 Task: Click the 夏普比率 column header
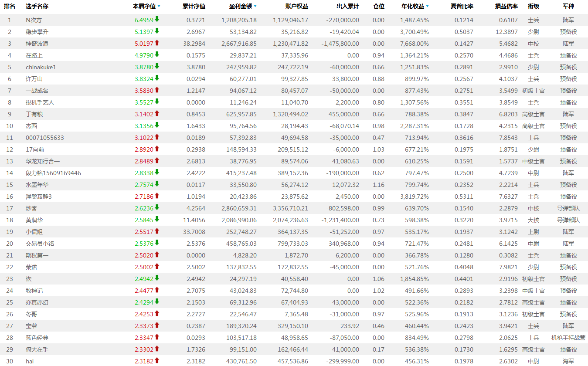click(x=462, y=7)
